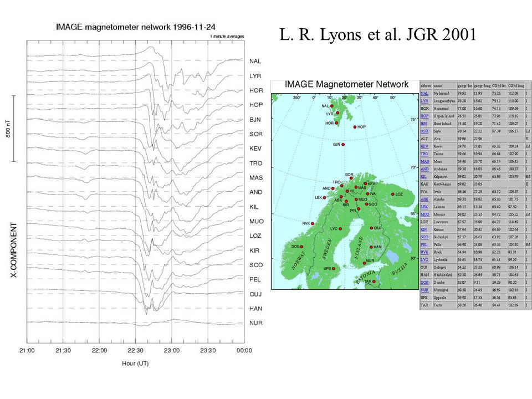Screen dimensions: 532x399
Task: Select the SOD link in station table
Action: [424, 237]
